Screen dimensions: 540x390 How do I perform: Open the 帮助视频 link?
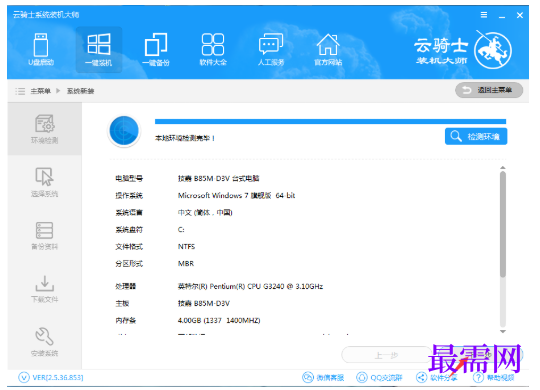494,378
